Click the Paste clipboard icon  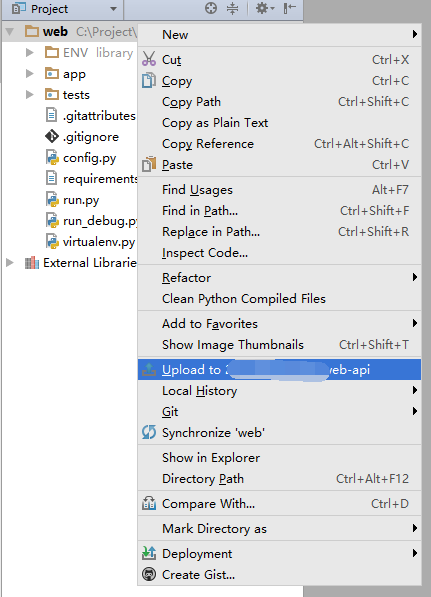tap(149, 164)
